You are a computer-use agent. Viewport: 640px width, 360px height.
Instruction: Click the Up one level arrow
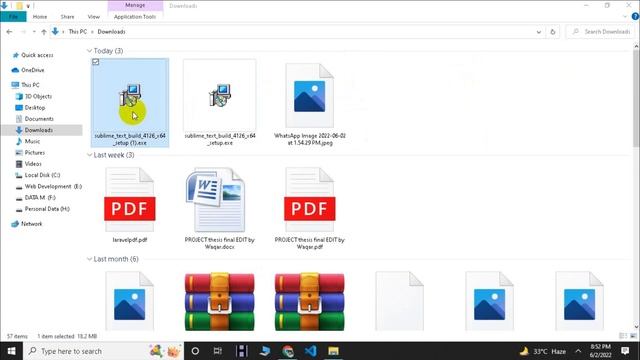(x=44, y=31)
